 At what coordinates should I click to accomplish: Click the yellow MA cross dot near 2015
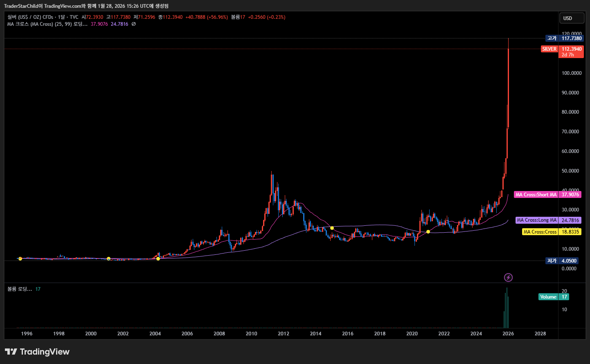pyautogui.click(x=332, y=228)
